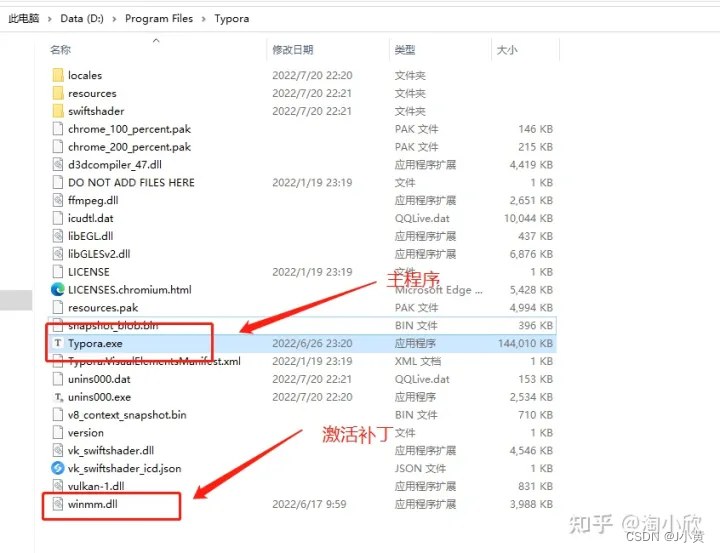Click the icudtl.dat file icon
Screen dimensions: 720x553
click(58, 218)
